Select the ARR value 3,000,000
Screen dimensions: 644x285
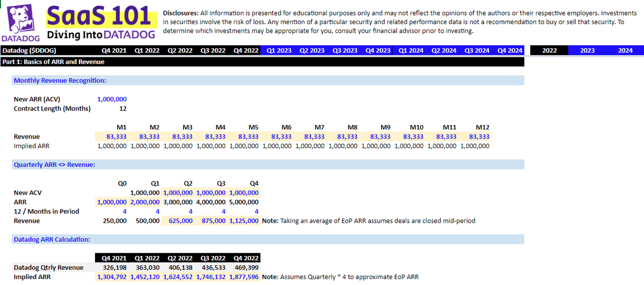coord(178,202)
